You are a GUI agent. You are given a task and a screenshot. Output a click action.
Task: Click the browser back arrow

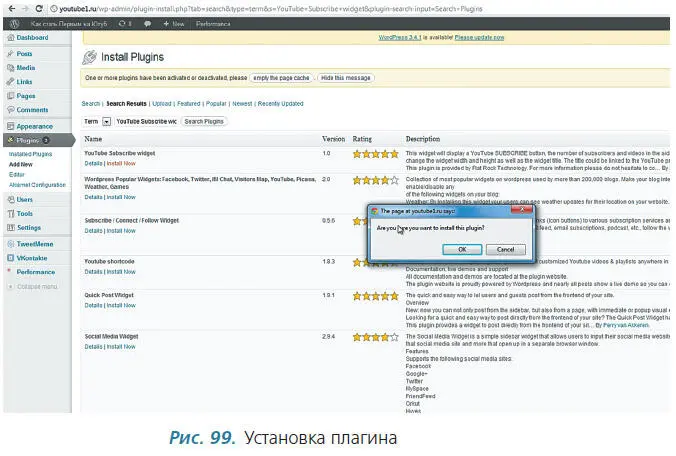click(12, 8)
